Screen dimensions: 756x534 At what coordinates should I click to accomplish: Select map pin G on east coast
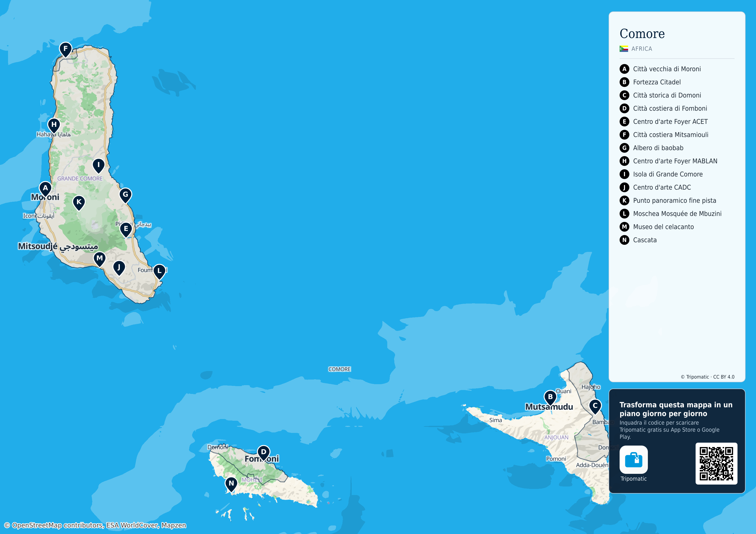[x=125, y=196]
